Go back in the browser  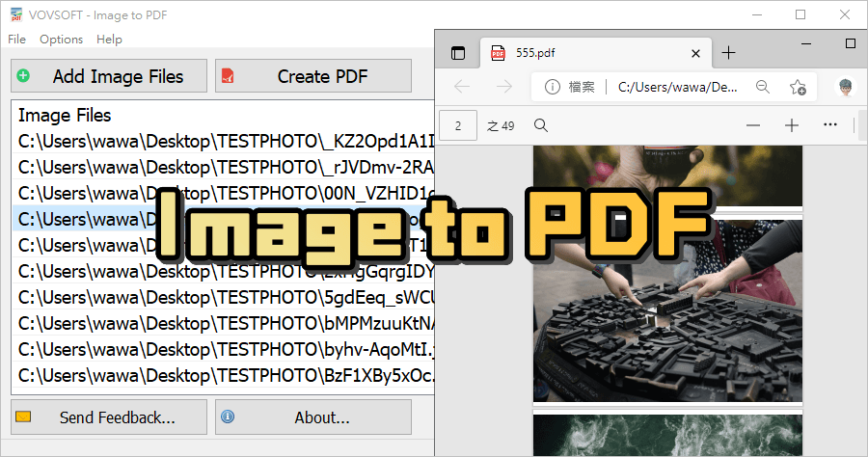(x=462, y=87)
